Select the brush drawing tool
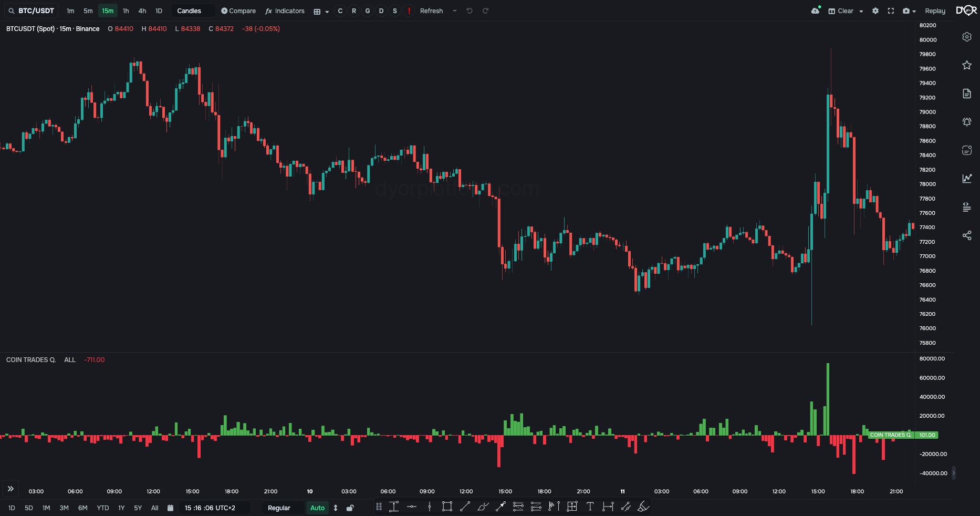The height and width of the screenshot is (516, 980). pos(483,507)
